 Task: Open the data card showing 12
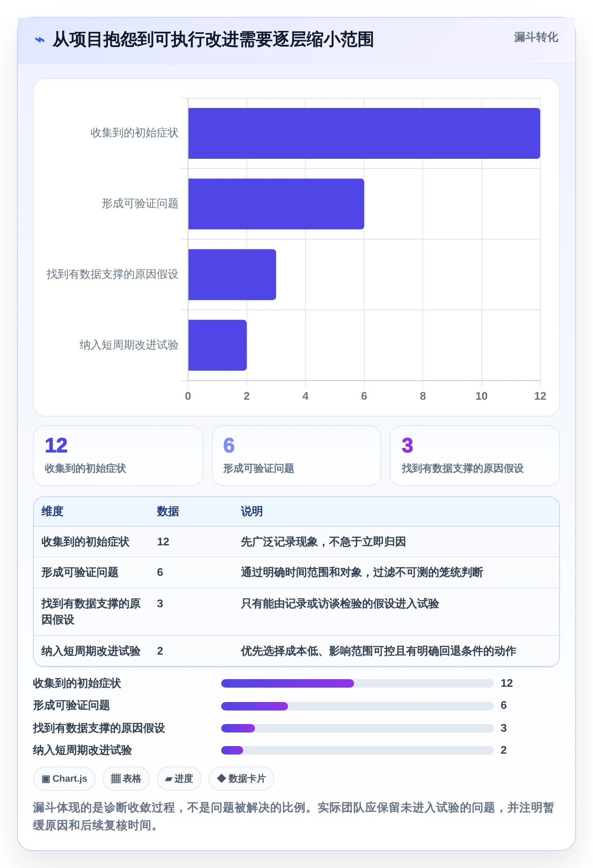118,456
